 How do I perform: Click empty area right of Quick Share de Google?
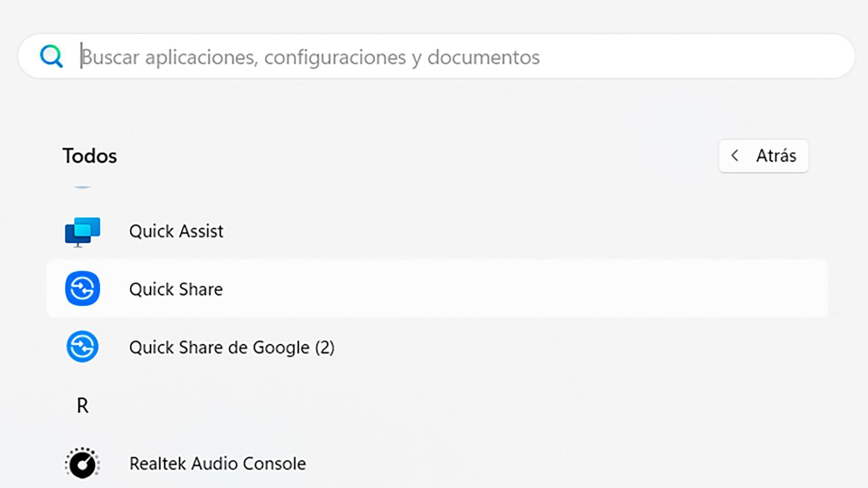click(x=560, y=347)
